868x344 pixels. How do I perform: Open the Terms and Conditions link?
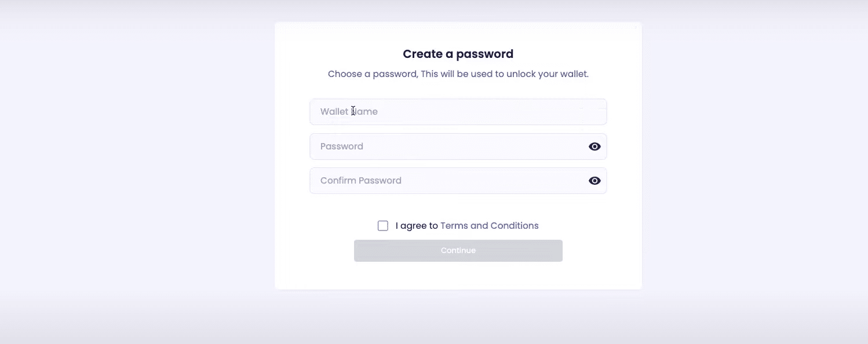point(489,226)
